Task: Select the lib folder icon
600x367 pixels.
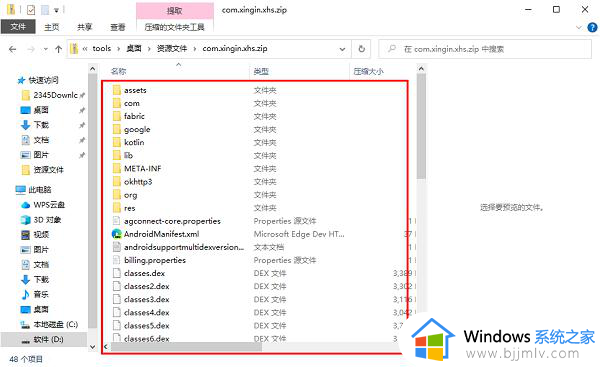Action: click(x=117, y=155)
